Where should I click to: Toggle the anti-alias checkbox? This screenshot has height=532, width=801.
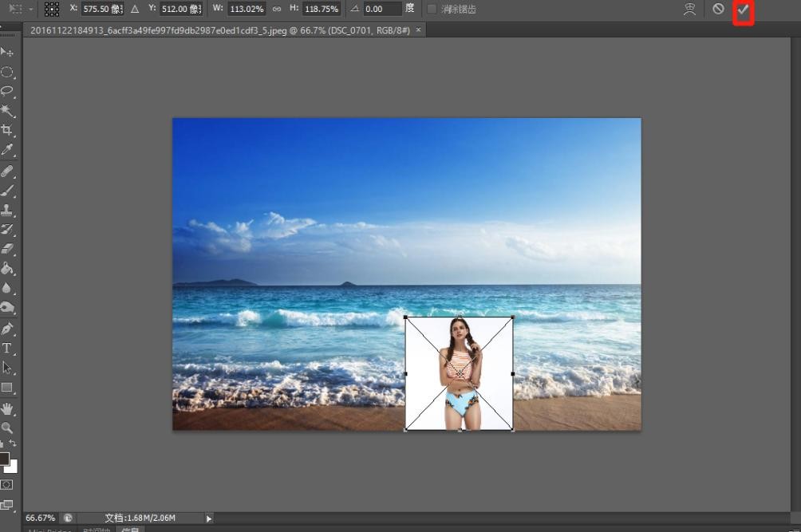[x=432, y=10]
